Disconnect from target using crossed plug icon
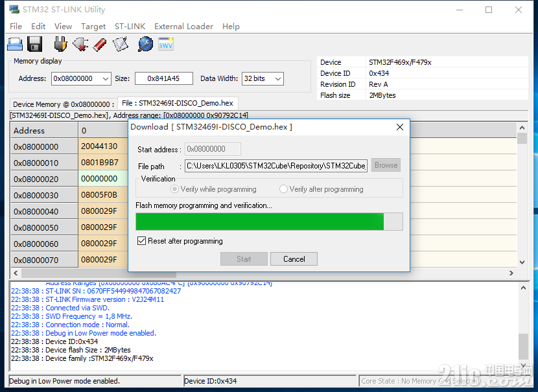The image size is (538, 392). (x=80, y=44)
